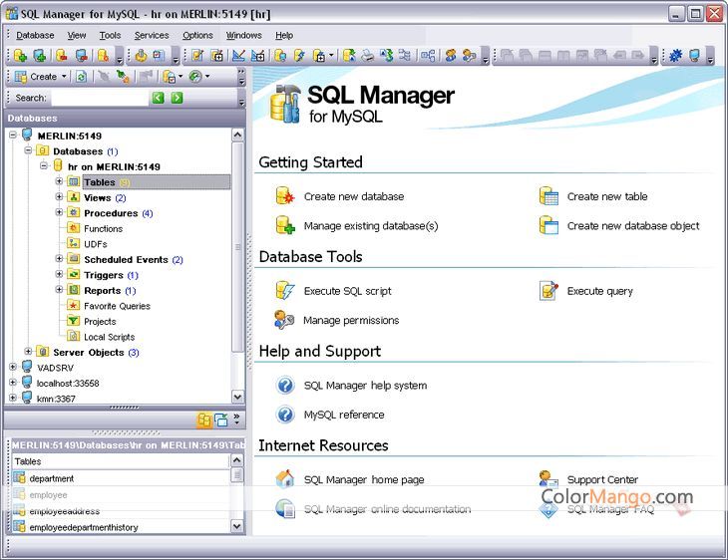Open the Tools menu
728x560 pixels.
(110, 35)
